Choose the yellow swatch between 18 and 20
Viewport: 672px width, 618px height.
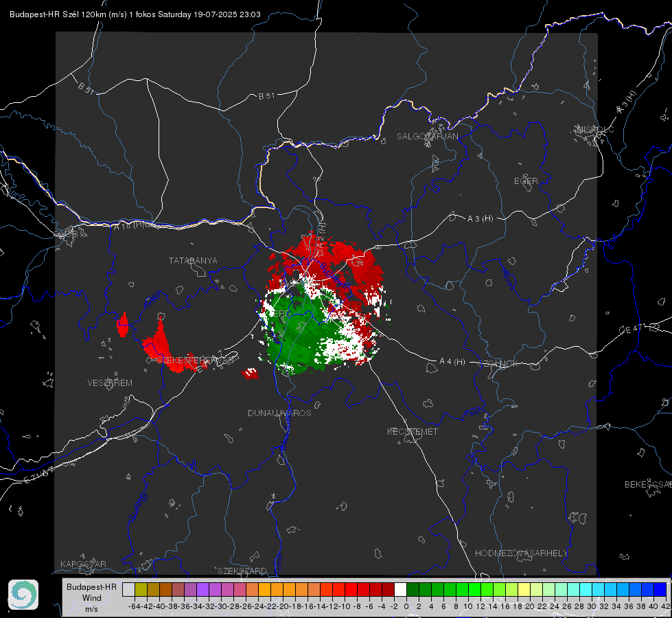click(x=524, y=590)
